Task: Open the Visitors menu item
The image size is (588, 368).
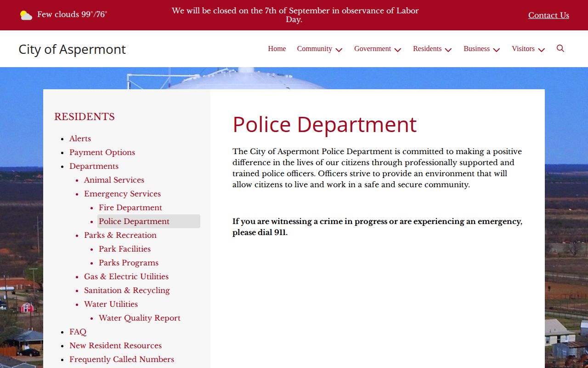Action: 523,49
